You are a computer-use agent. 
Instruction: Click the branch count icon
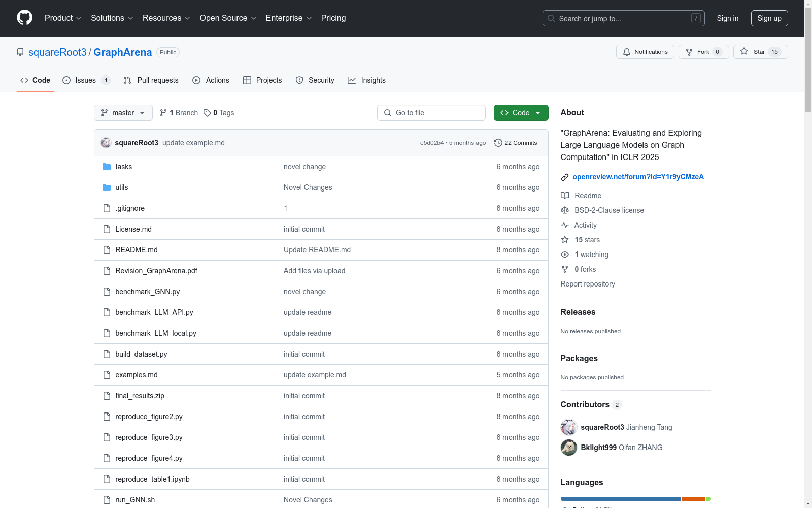163,113
